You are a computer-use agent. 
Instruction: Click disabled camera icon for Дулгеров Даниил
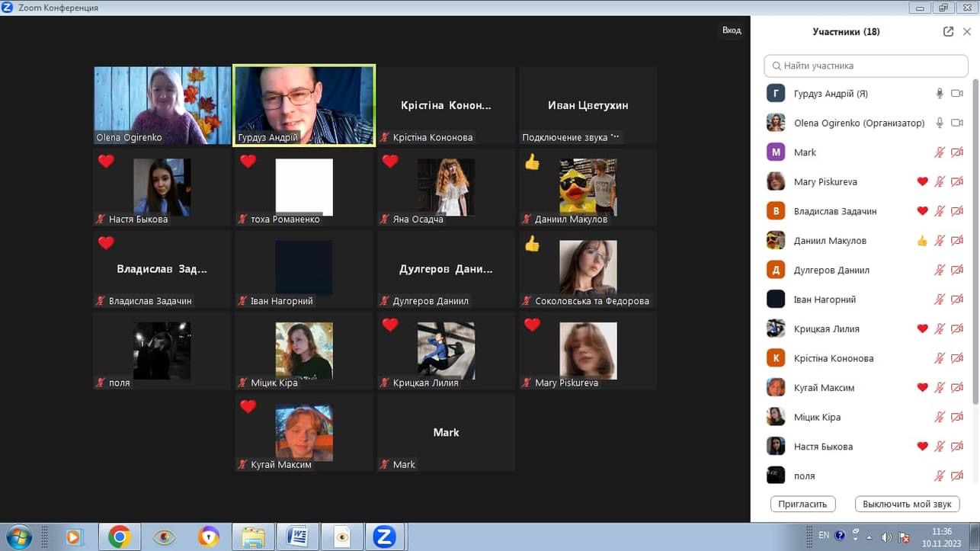pyautogui.click(x=957, y=271)
